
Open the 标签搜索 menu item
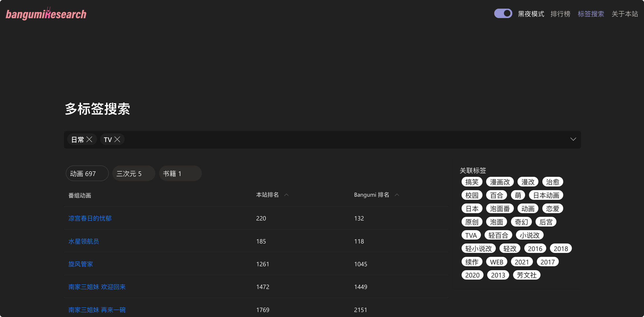pyautogui.click(x=591, y=14)
